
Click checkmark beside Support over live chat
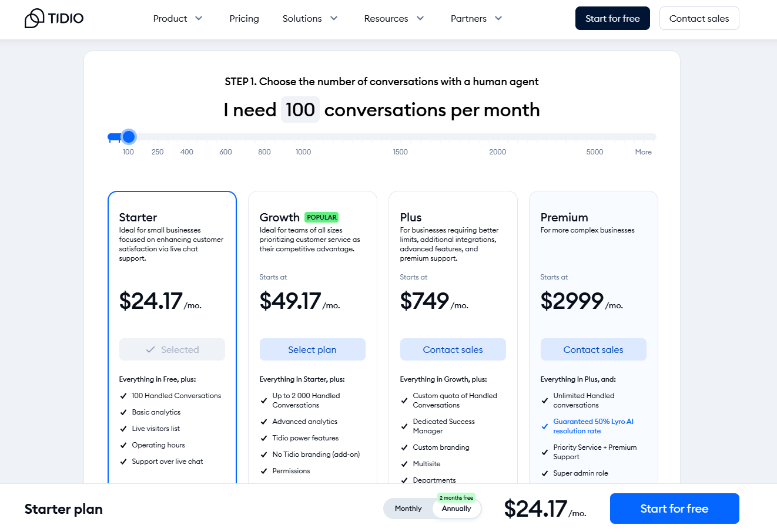tap(123, 462)
